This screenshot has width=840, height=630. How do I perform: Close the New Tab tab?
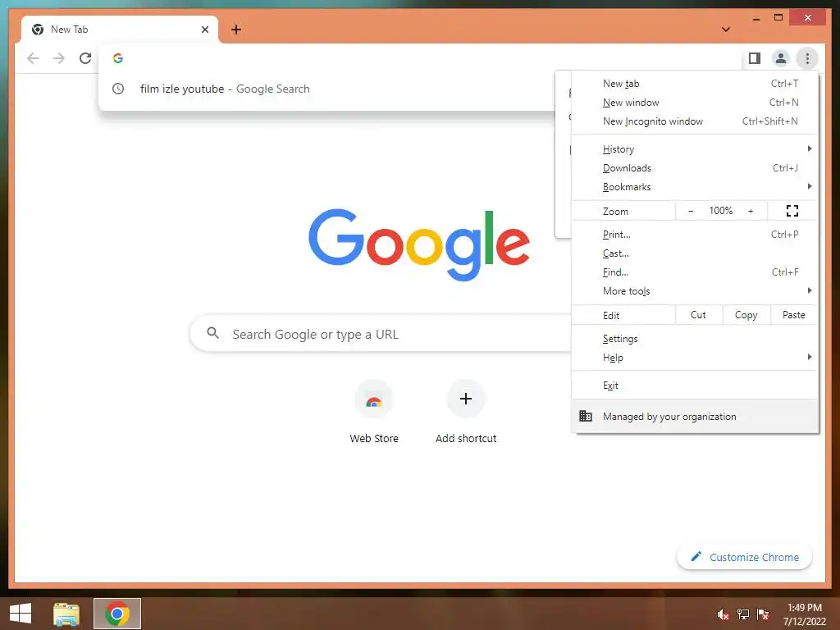click(x=204, y=30)
